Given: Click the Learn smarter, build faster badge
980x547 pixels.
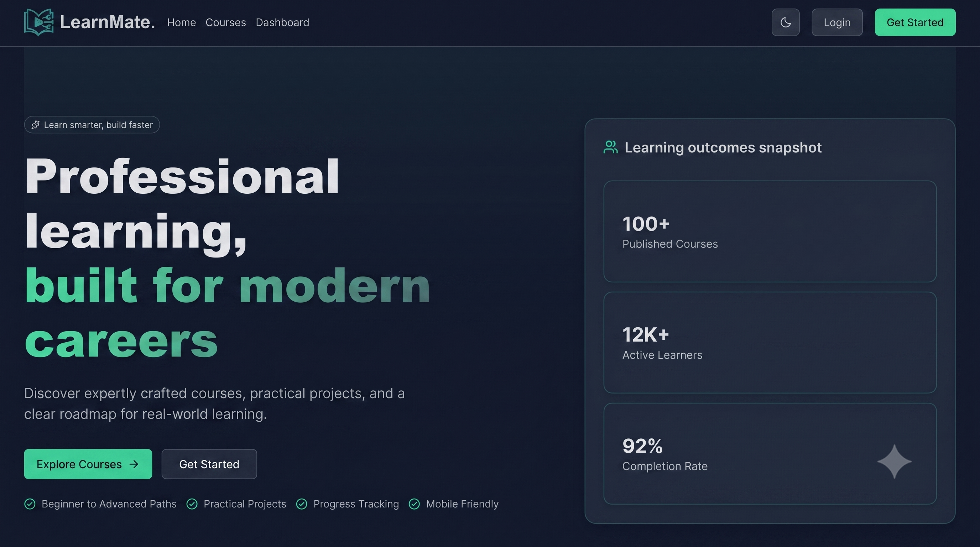Looking at the screenshot, I should 92,125.
